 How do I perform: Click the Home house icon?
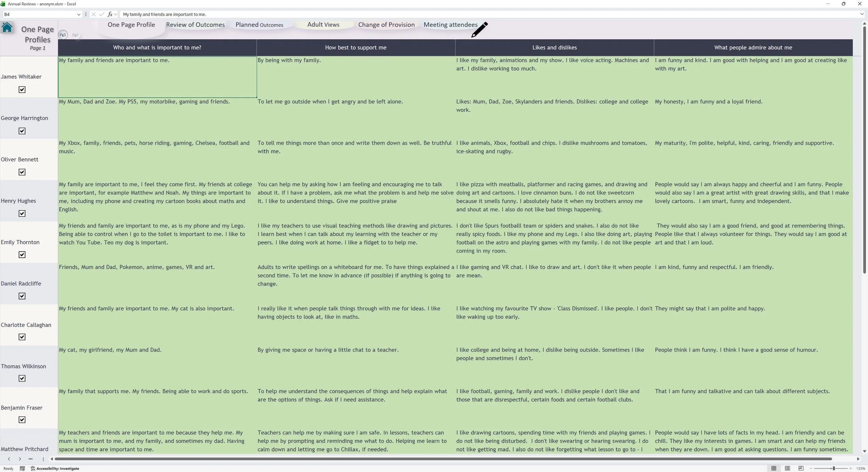coord(7,27)
